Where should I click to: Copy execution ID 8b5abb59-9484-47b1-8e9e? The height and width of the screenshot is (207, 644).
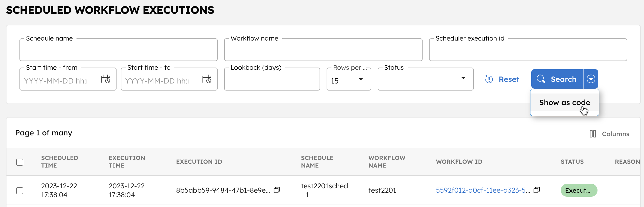pos(277,190)
